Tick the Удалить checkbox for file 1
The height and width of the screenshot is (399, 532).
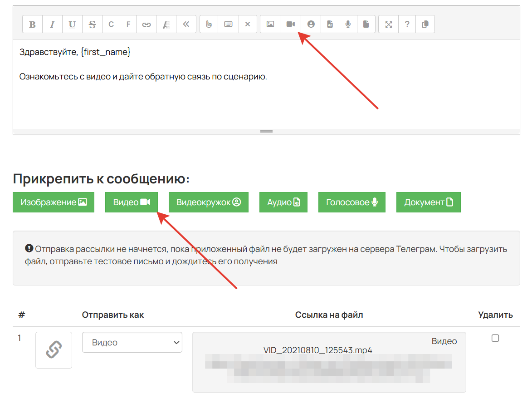[x=495, y=338]
